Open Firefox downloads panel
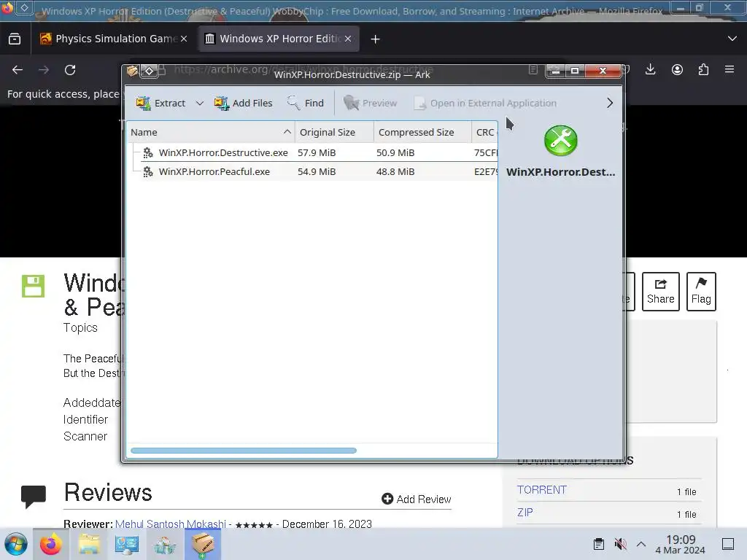The width and height of the screenshot is (747, 560). [650, 70]
